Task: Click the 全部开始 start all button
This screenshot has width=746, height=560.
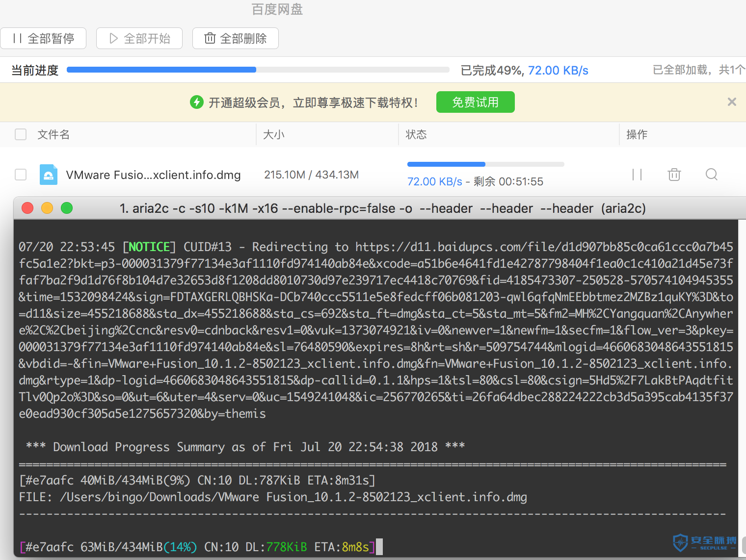Action: 139,38
